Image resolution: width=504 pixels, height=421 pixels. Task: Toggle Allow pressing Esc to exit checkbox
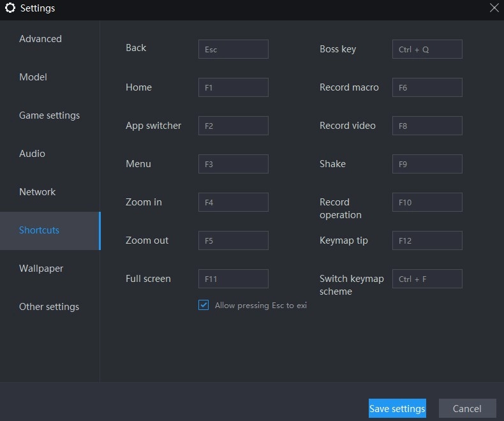(x=204, y=305)
